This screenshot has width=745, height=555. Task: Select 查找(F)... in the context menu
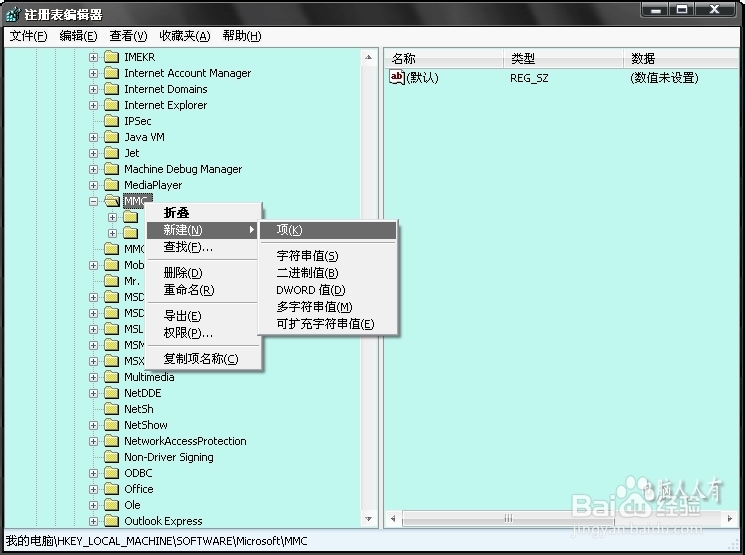pyautogui.click(x=203, y=247)
